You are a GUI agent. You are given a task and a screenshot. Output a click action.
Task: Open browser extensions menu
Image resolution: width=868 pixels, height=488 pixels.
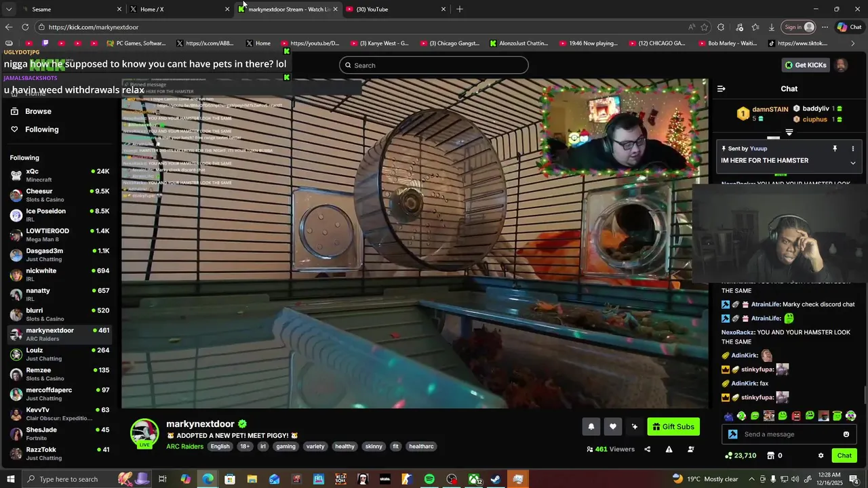coord(721,27)
